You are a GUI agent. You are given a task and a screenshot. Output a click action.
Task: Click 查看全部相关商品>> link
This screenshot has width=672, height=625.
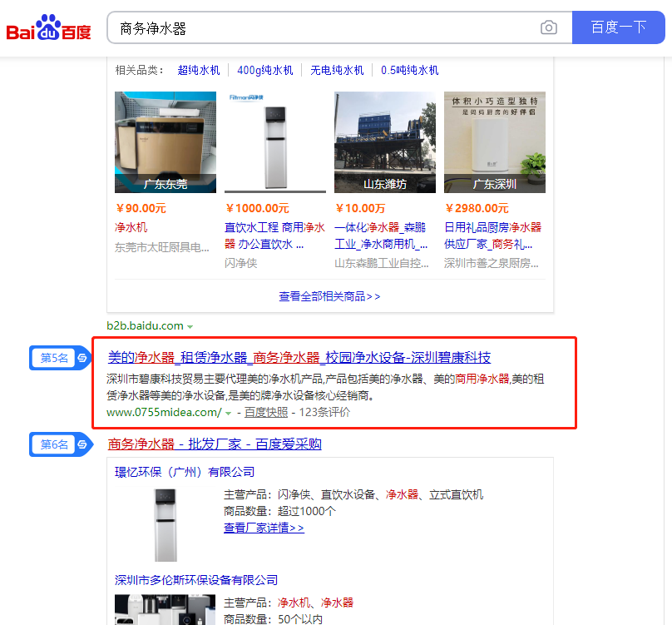pyautogui.click(x=329, y=296)
